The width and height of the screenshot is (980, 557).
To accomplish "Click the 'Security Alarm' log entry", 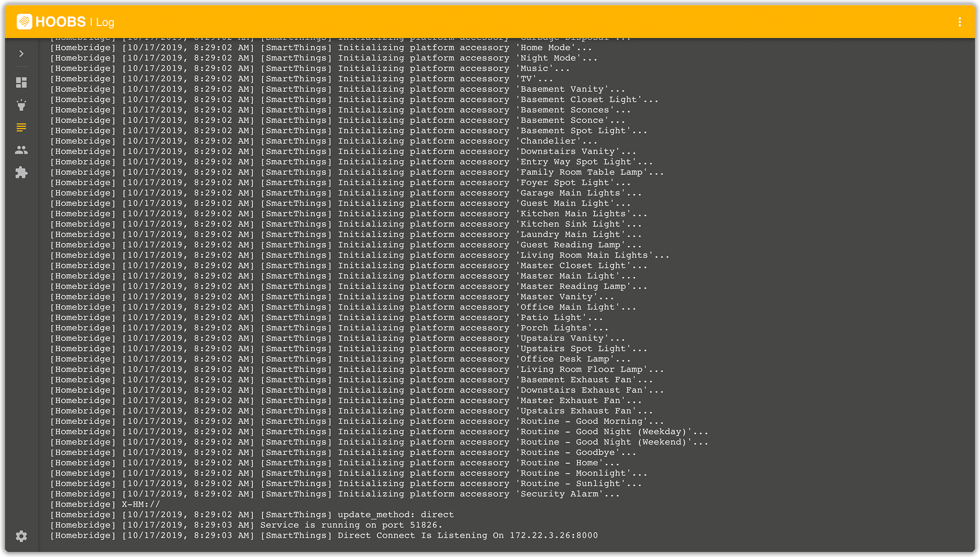I will [335, 494].
